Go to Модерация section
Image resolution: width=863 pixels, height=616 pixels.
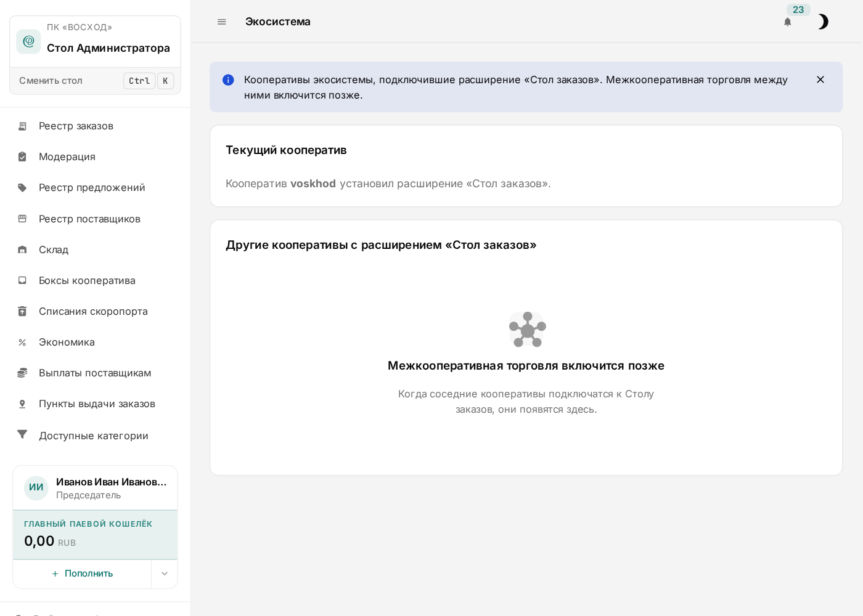click(95, 157)
